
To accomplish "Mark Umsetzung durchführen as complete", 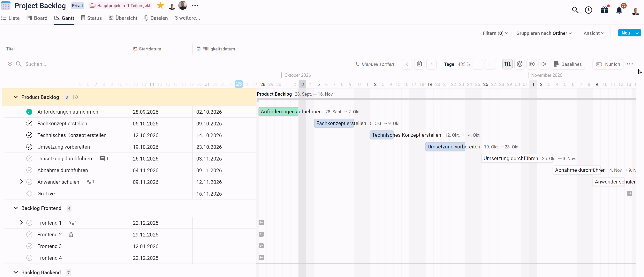I will (x=29, y=159).
